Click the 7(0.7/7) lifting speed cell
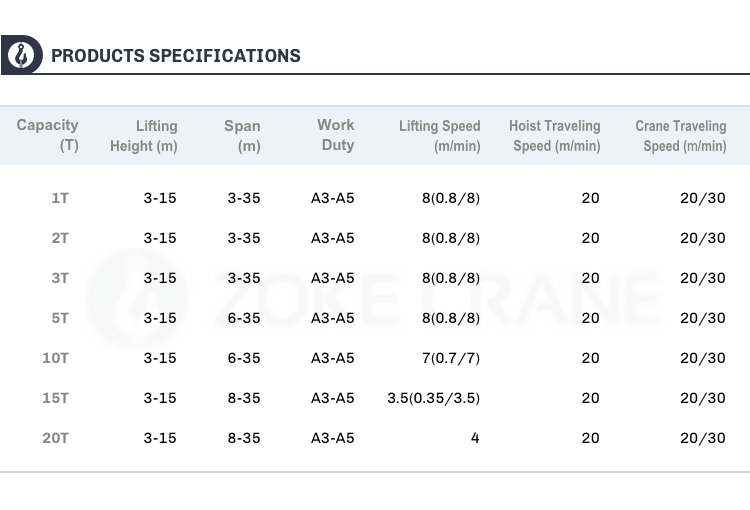 pyautogui.click(x=451, y=358)
